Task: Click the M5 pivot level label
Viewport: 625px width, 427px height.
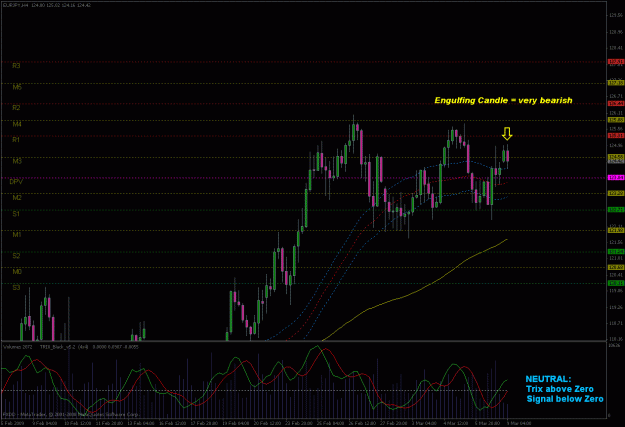Action: (x=17, y=87)
